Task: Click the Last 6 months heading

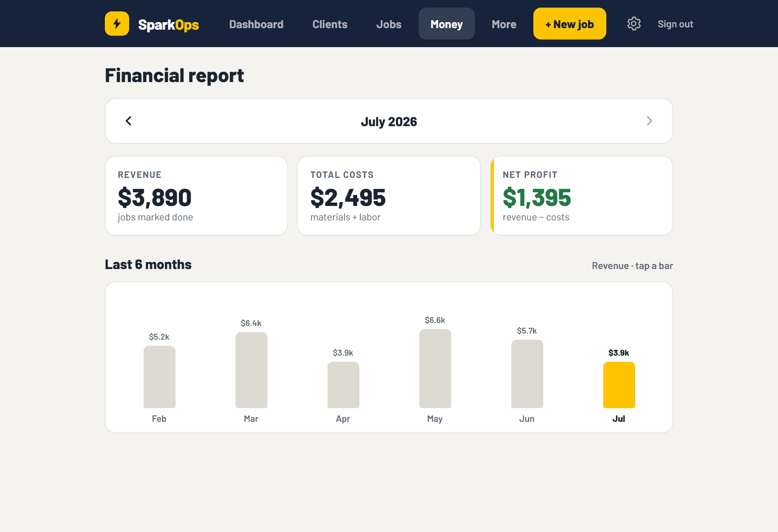Action: [148, 264]
